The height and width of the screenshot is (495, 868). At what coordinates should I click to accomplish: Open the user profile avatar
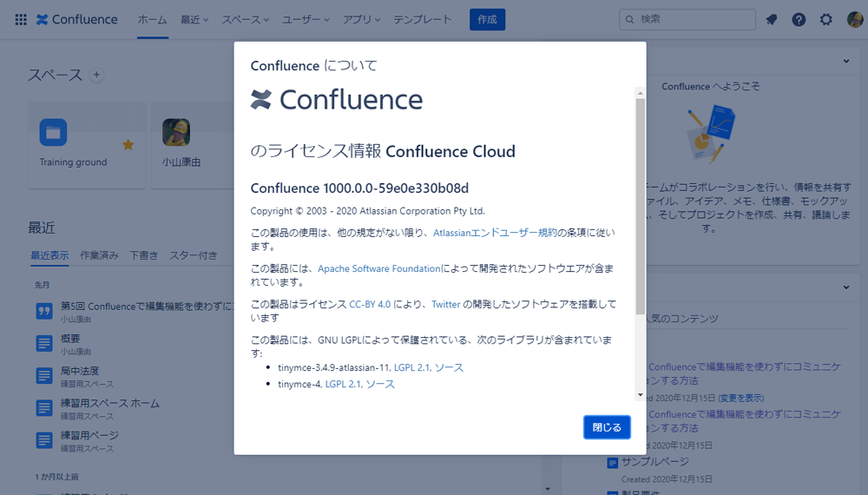coord(855,20)
